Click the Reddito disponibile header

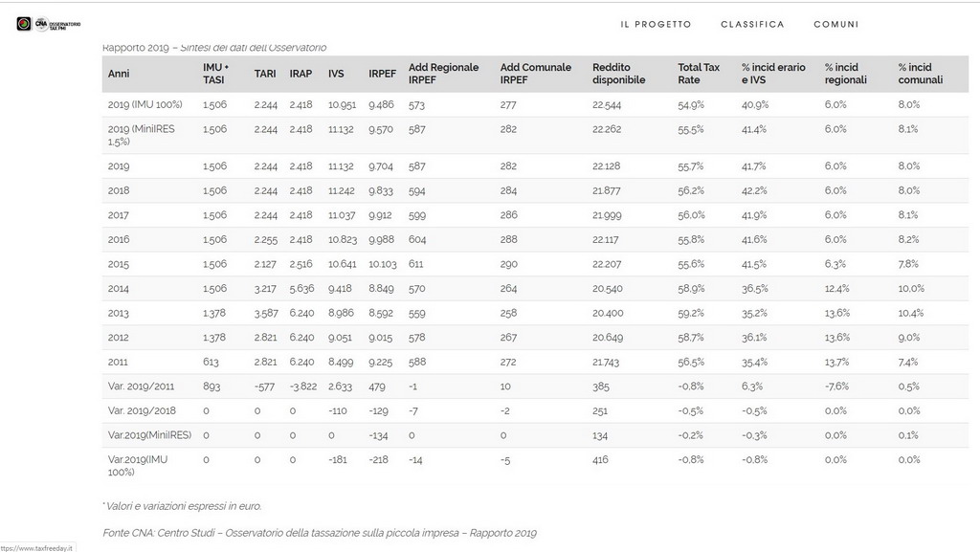pos(618,74)
